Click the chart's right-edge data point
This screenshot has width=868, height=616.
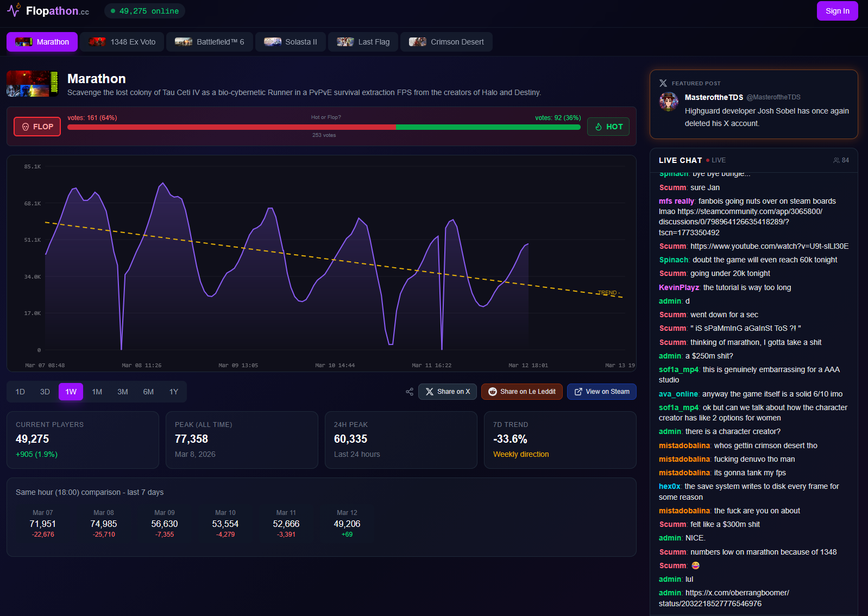[528, 244]
